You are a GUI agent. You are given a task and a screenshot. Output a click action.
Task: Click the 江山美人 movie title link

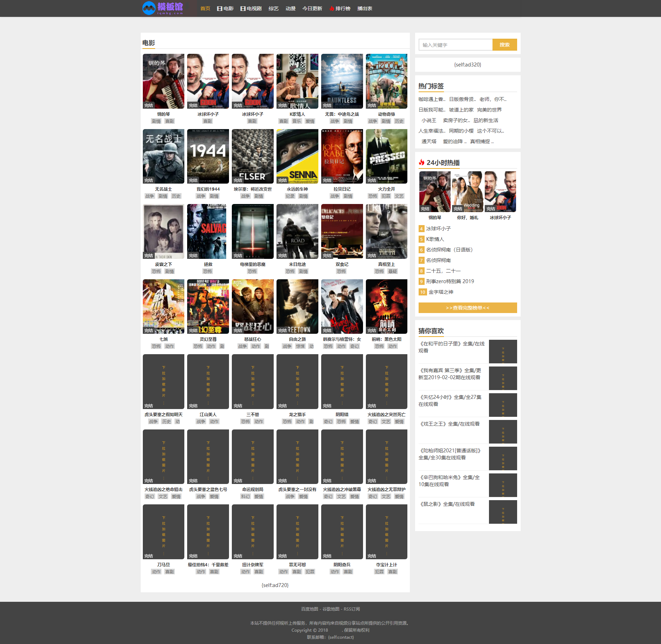(x=208, y=415)
